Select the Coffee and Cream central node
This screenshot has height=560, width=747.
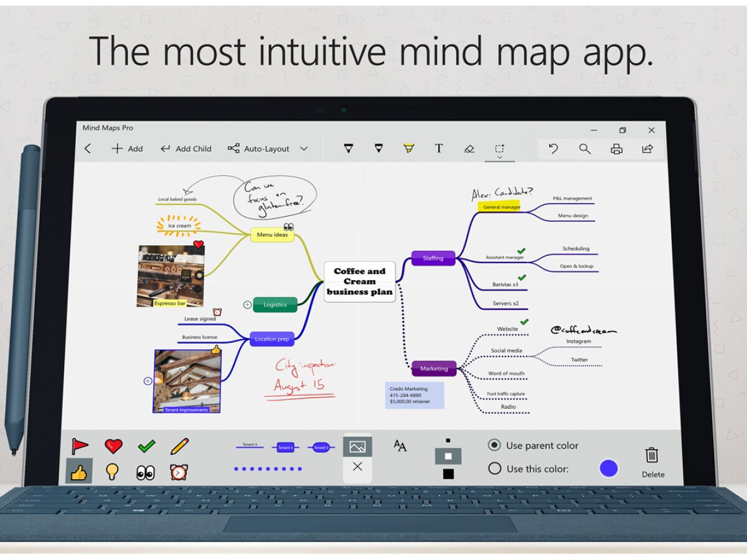pyautogui.click(x=360, y=281)
